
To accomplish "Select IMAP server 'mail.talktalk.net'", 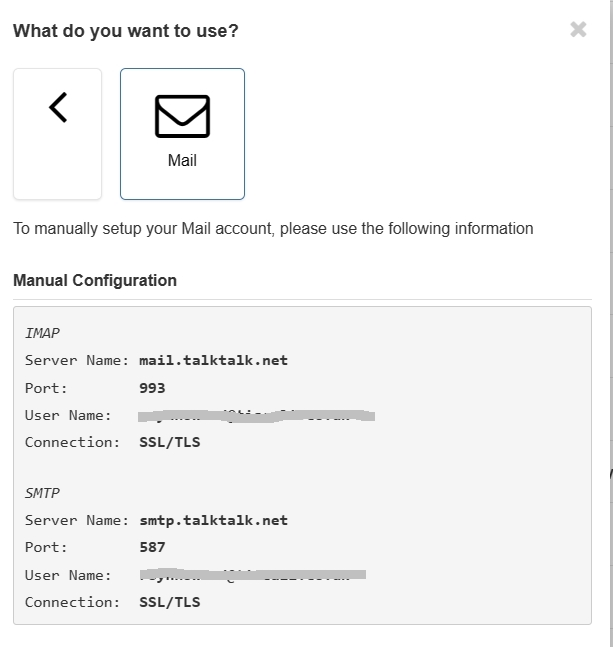I will coord(213,360).
